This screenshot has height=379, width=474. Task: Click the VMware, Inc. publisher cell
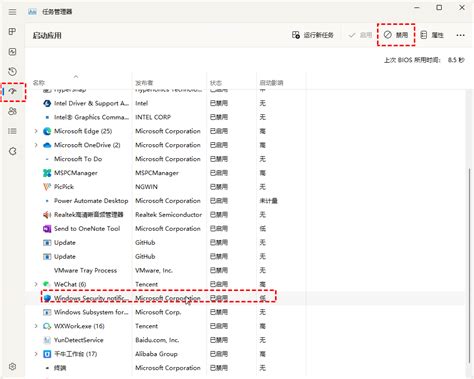pyautogui.click(x=154, y=270)
